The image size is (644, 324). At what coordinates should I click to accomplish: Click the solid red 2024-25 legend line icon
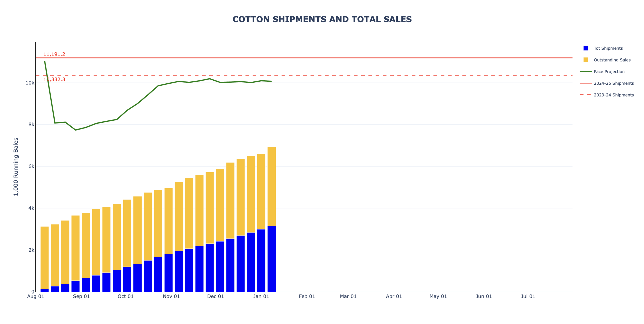(585, 83)
